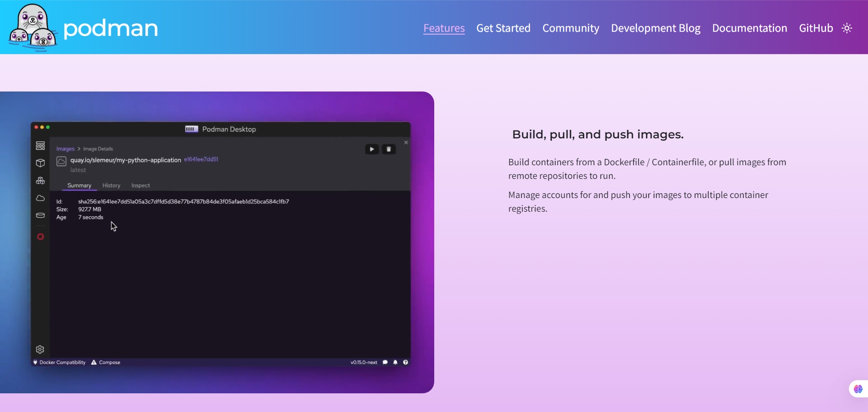Screen dimensions: 868x412
Task: Toggle the light/dark theme sun icon
Action: [x=847, y=28]
